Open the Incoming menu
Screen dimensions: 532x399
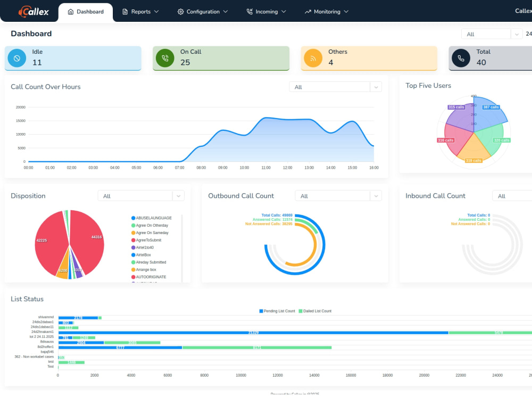click(x=267, y=12)
